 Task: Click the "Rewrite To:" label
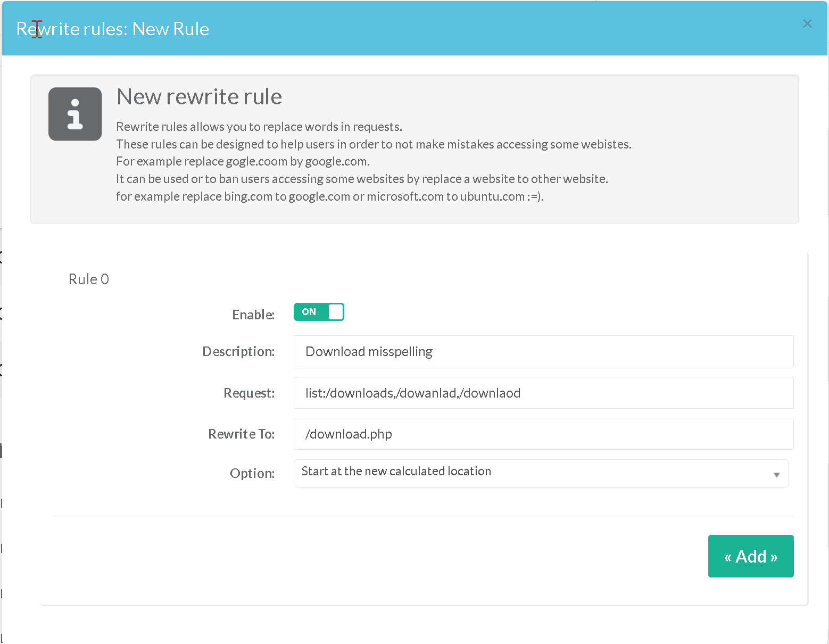coord(241,434)
